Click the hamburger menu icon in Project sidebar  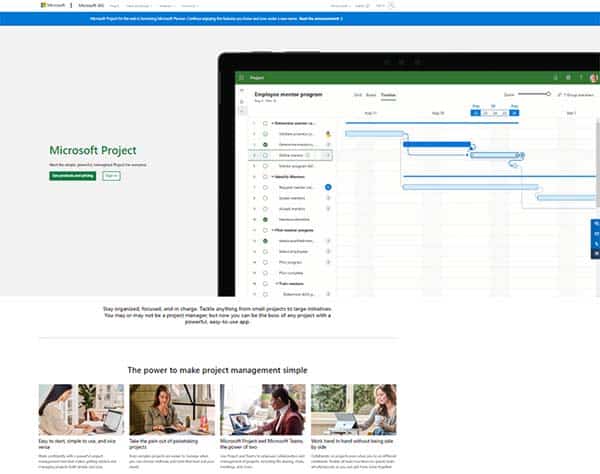(242, 91)
